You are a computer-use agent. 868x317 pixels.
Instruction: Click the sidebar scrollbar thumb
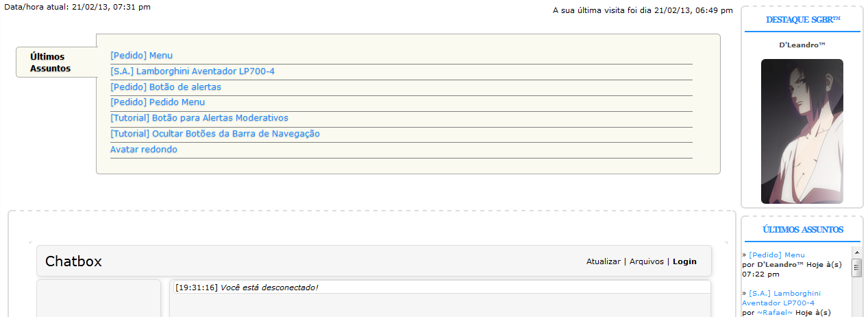[856, 268]
